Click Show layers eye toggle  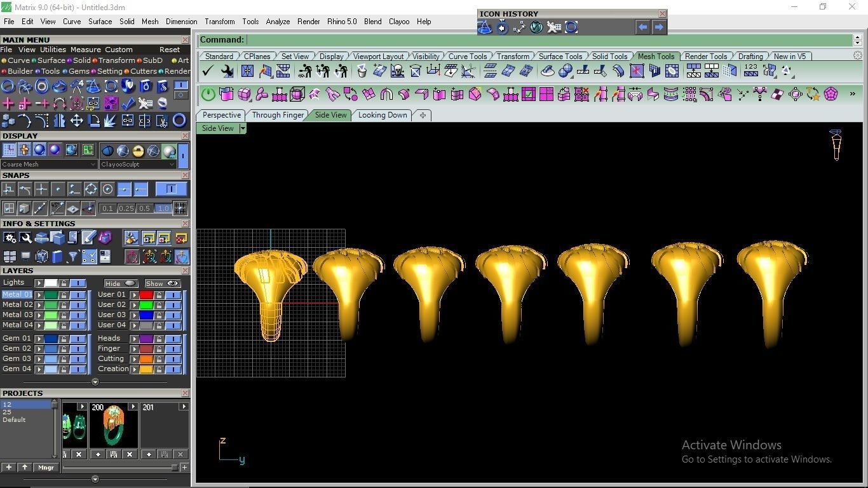(163, 283)
